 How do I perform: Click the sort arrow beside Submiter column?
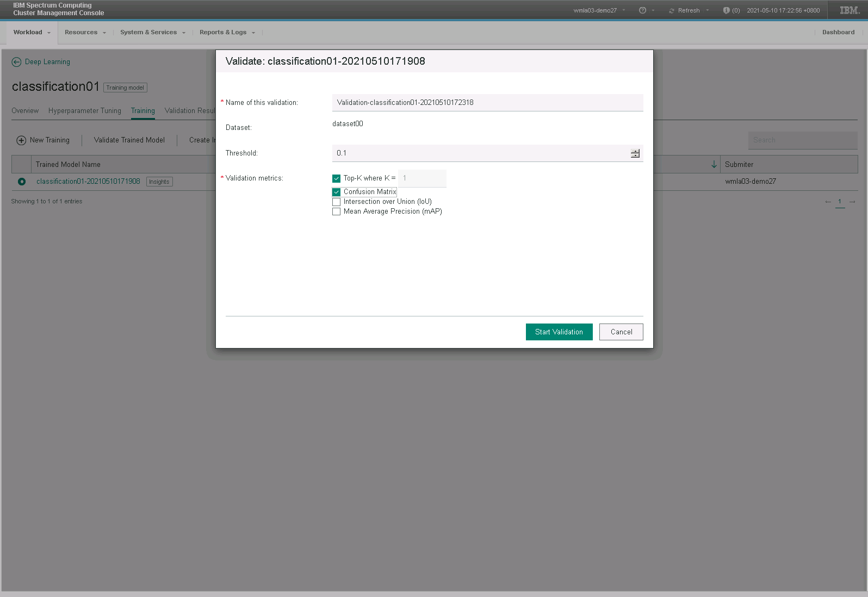[x=714, y=164]
